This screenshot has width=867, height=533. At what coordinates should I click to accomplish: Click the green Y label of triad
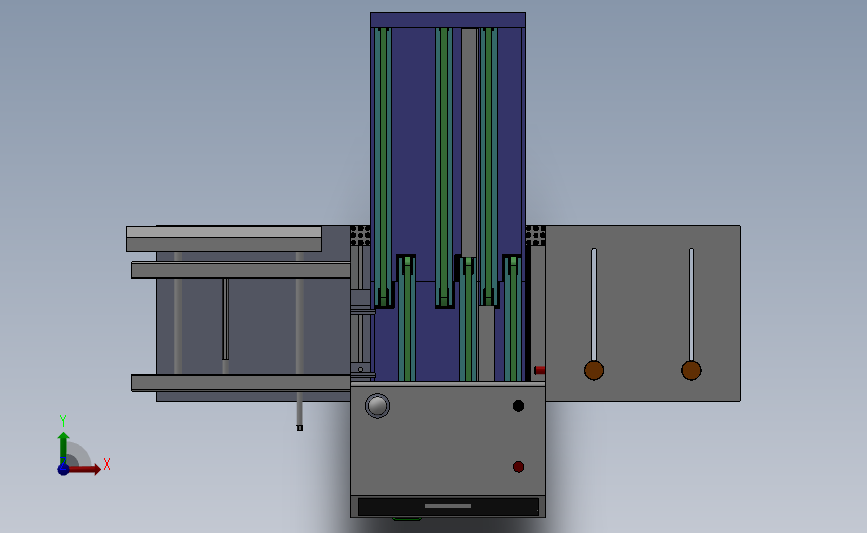pos(63,421)
